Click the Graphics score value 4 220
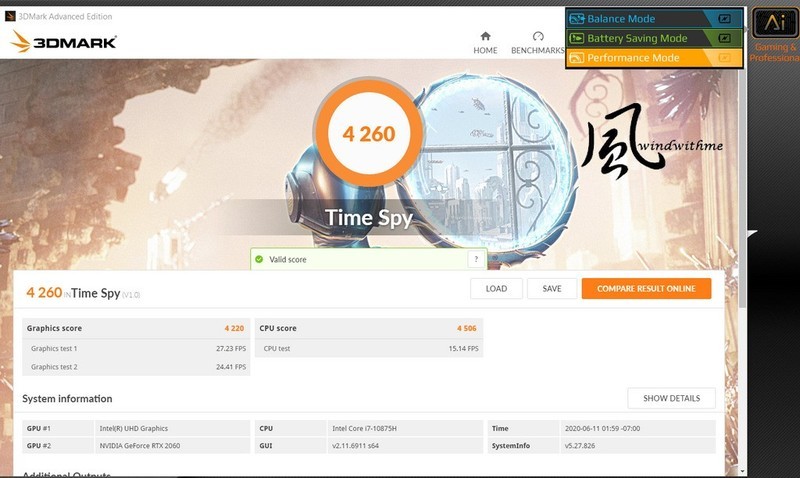The image size is (800, 478). tap(234, 328)
